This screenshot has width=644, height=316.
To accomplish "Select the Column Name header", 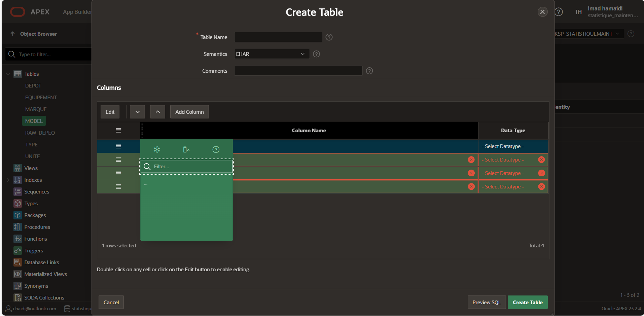I will [x=309, y=131].
